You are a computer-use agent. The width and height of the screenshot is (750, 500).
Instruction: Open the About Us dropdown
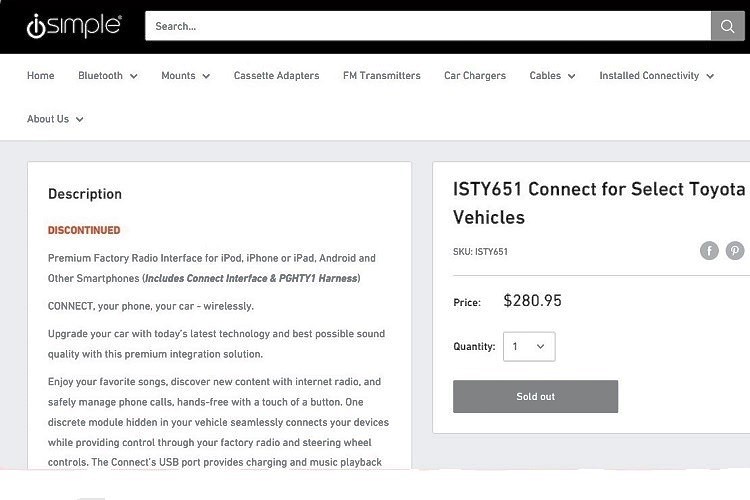click(x=55, y=119)
